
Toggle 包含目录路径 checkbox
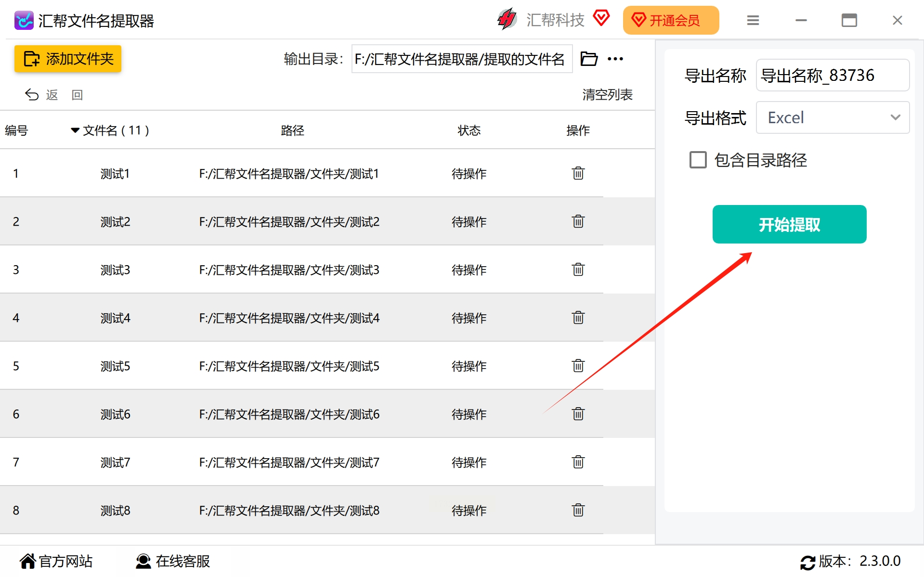[x=698, y=160]
